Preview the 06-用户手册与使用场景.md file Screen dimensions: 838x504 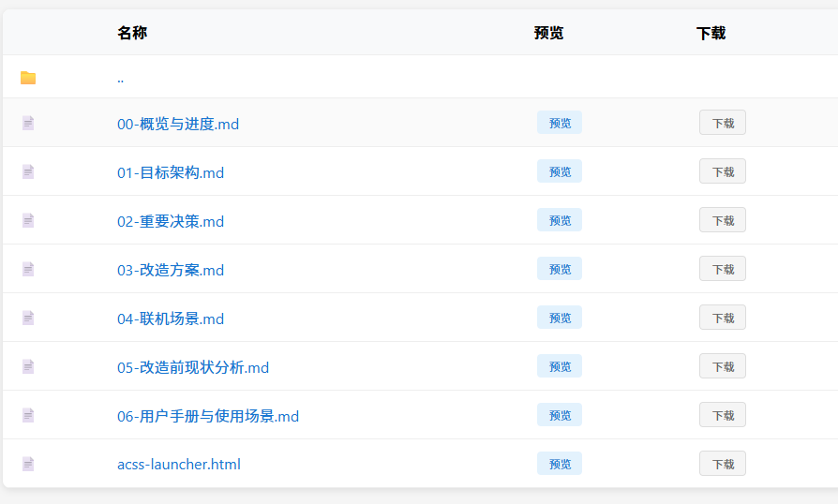pos(560,415)
